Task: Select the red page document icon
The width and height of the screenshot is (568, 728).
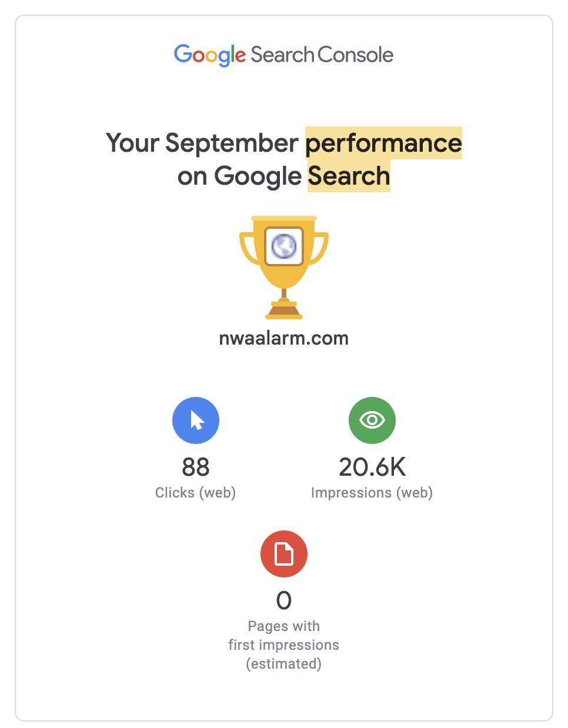Action: 284,554
